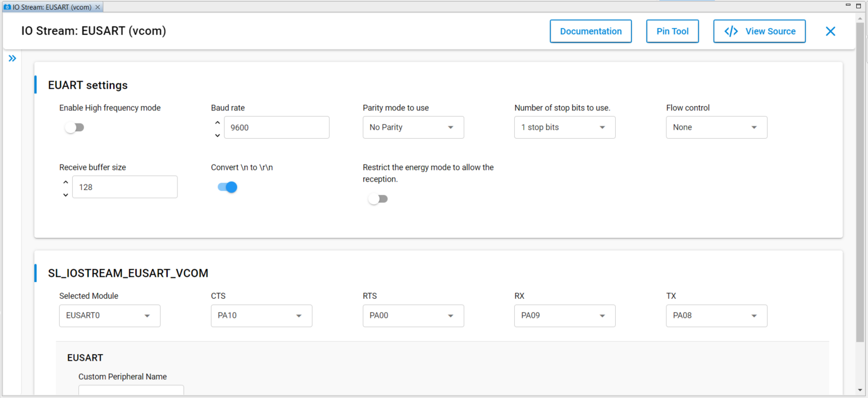Click the Pin Tool button
This screenshot has width=868, height=398.
click(x=672, y=32)
